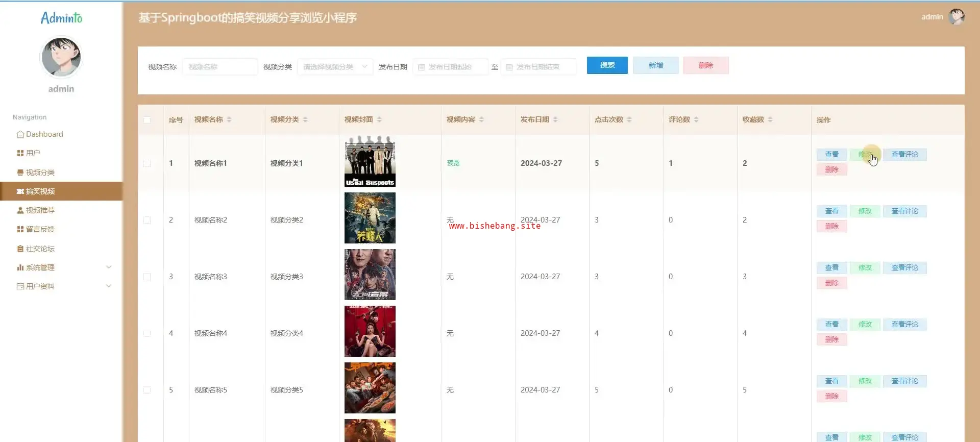Open the Dashboard menu item

[x=61, y=134]
